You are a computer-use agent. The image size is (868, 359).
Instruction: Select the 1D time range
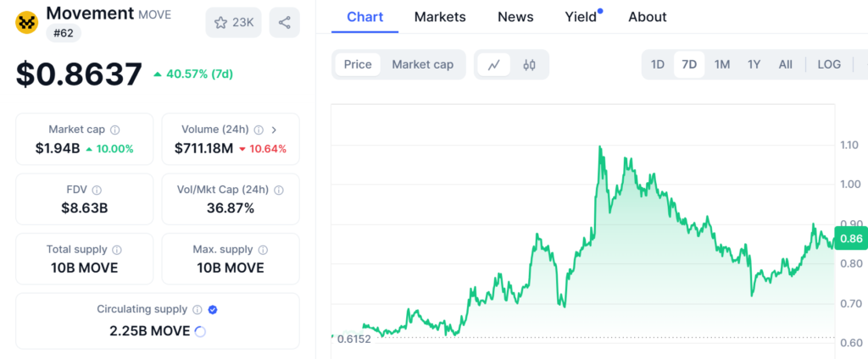click(658, 64)
